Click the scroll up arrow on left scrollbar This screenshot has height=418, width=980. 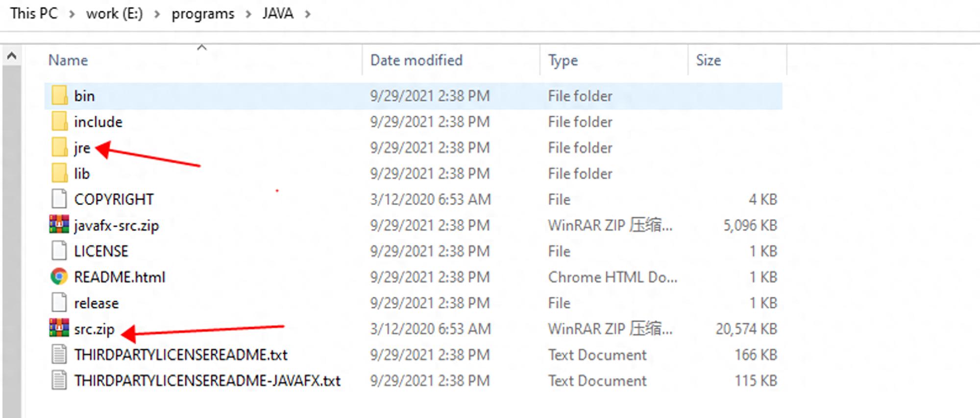click(12, 56)
